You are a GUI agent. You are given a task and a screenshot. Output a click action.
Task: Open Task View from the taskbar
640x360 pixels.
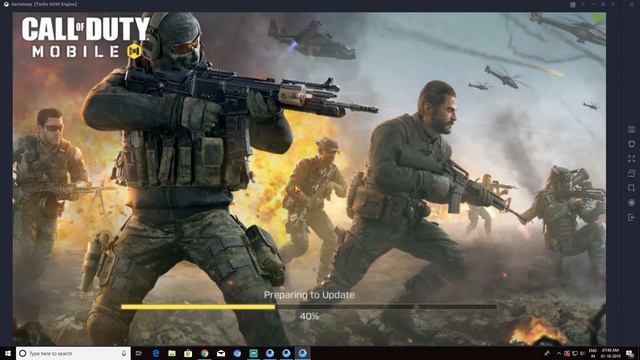click(139, 353)
